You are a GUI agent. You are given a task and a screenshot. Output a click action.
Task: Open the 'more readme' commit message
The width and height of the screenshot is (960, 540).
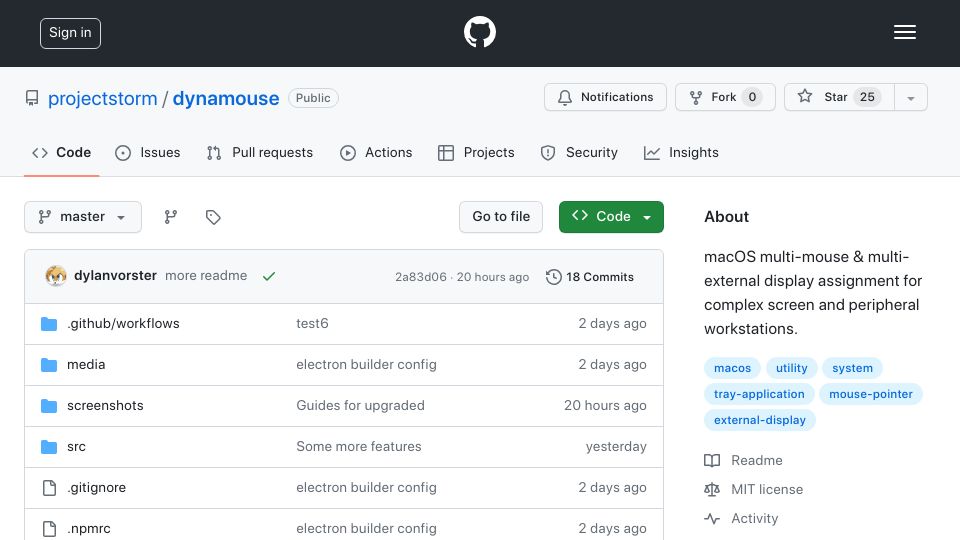point(206,276)
